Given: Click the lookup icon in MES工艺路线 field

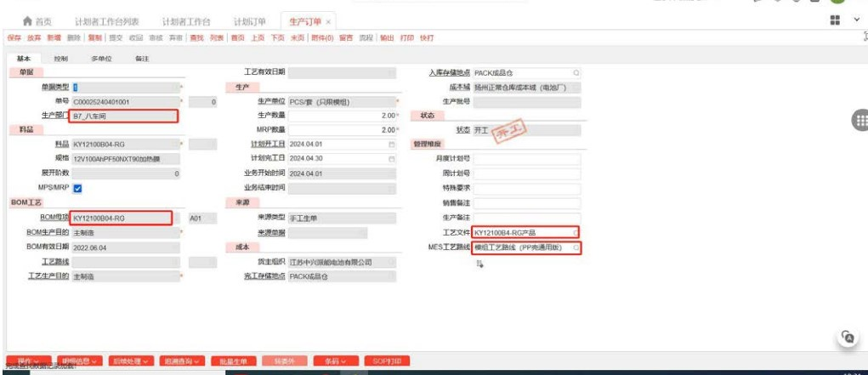Looking at the screenshot, I should (x=576, y=247).
